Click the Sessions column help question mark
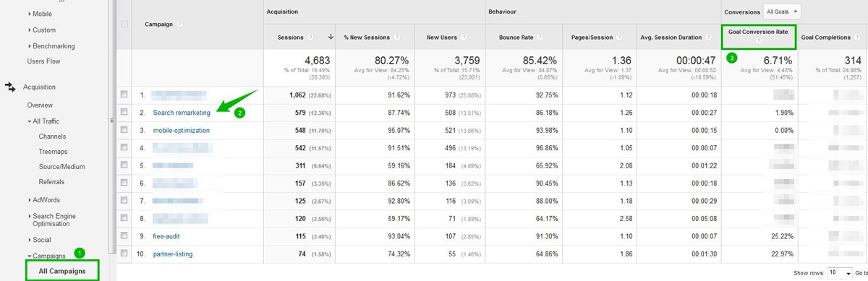868x281 pixels. [x=310, y=37]
